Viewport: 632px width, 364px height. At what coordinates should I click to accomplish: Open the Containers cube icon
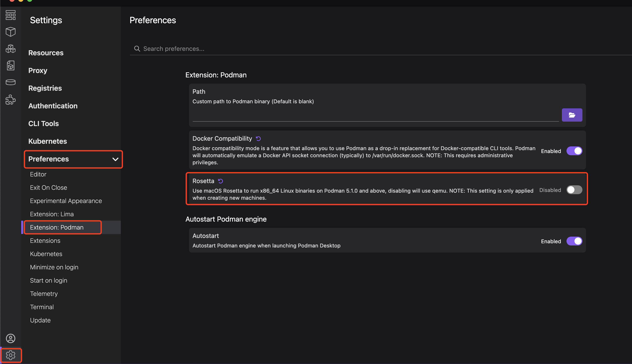point(10,32)
